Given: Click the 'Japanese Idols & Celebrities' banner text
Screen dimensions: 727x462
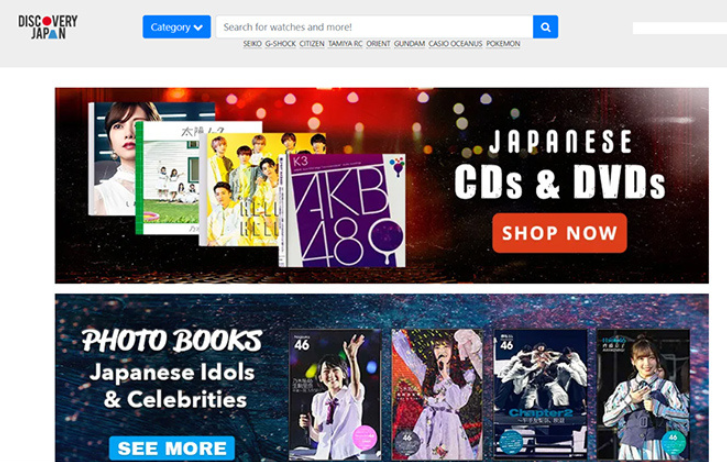Looking at the screenshot, I should coord(172,386).
